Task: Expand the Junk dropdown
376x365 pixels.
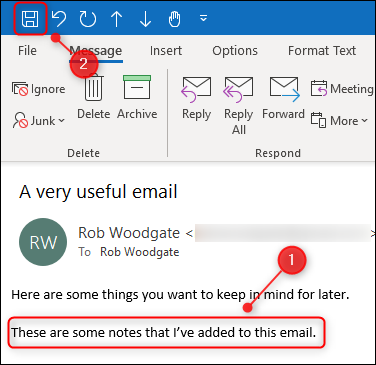Action: click(x=39, y=120)
